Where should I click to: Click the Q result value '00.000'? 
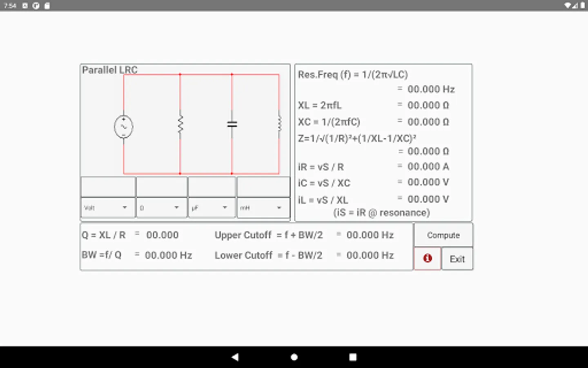(163, 235)
